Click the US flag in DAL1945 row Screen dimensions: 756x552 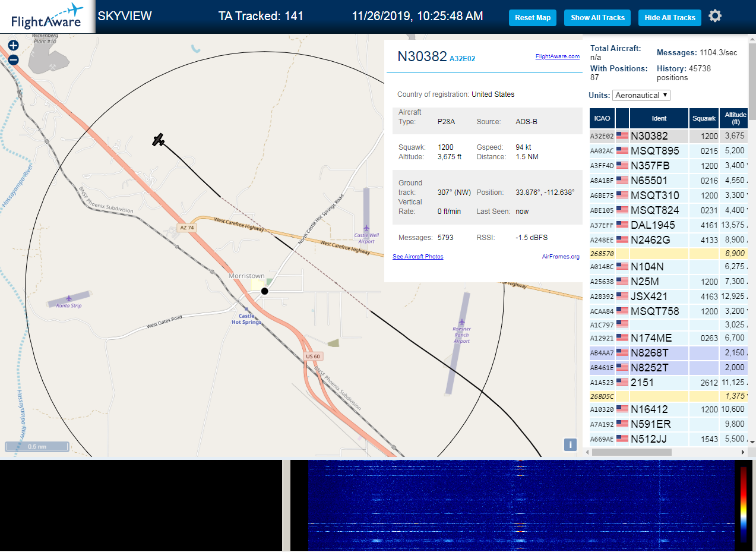(622, 225)
